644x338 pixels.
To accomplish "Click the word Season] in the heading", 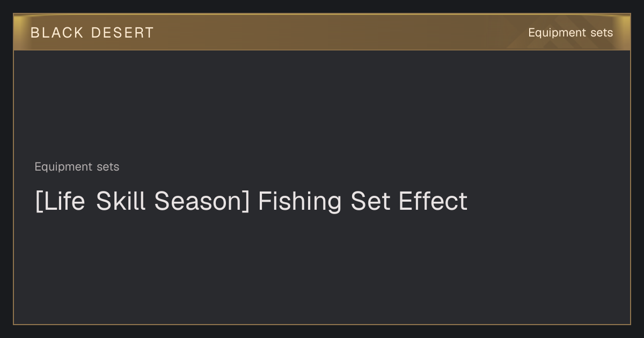I will point(202,201).
